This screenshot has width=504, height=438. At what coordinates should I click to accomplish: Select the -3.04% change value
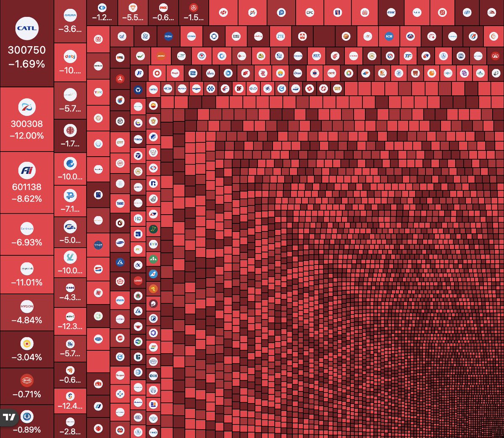tap(27, 357)
